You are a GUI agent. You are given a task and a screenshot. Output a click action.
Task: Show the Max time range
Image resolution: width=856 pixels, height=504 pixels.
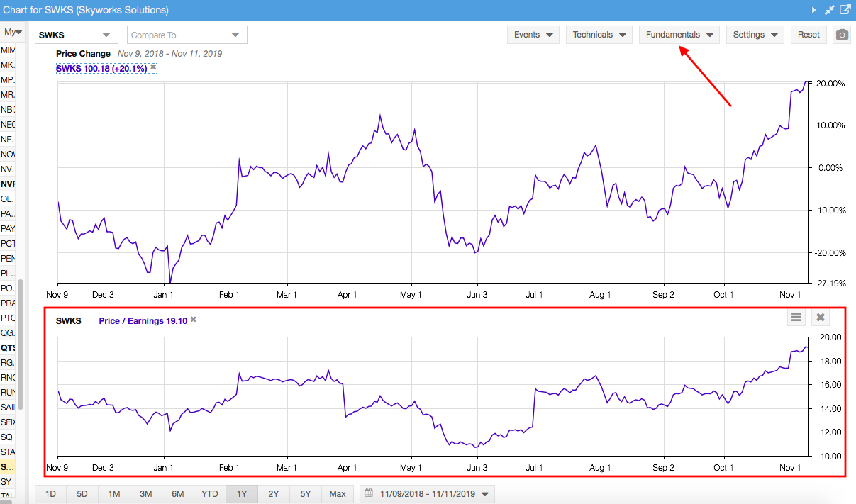click(x=338, y=493)
